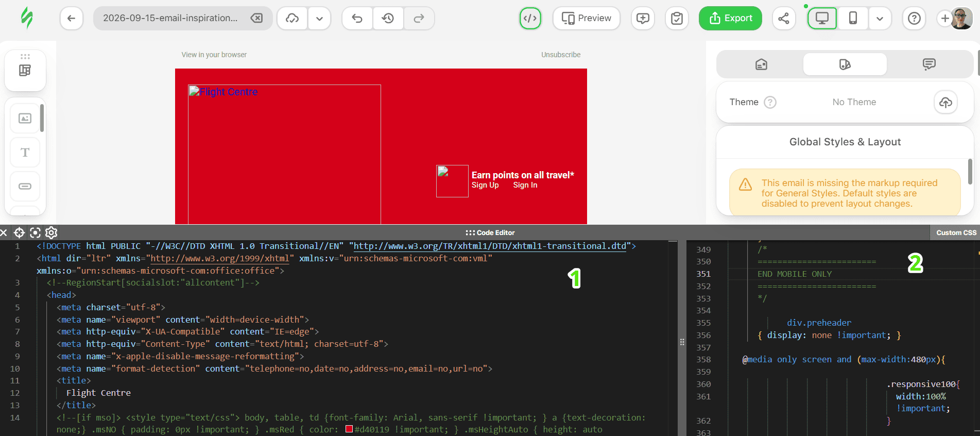980x436 pixels.
Task: Go back with the left arrow button
Action: click(x=72, y=19)
